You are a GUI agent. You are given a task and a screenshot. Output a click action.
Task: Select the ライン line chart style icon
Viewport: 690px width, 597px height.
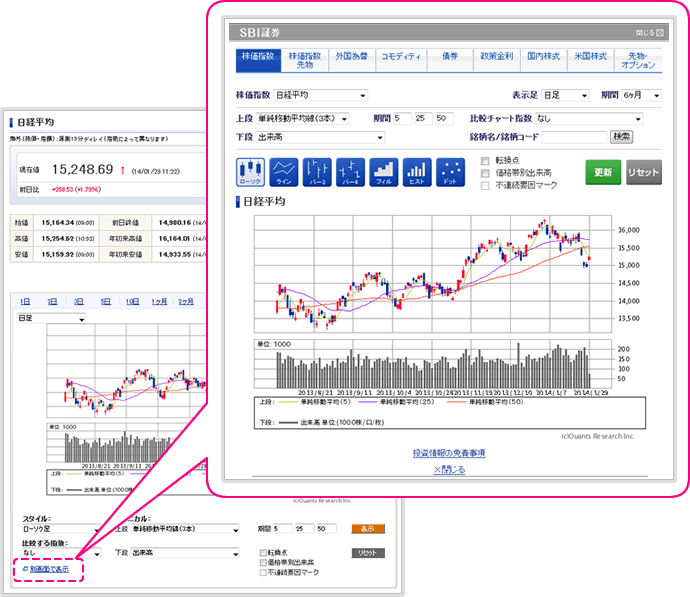[x=284, y=172]
